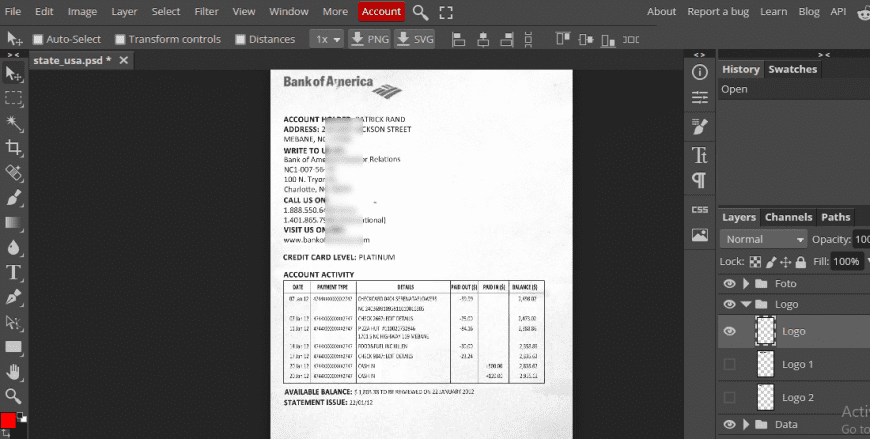This screenshot has height=439, width=870.
Task: Align layers to left edges
Action: (x=458, y=39)
